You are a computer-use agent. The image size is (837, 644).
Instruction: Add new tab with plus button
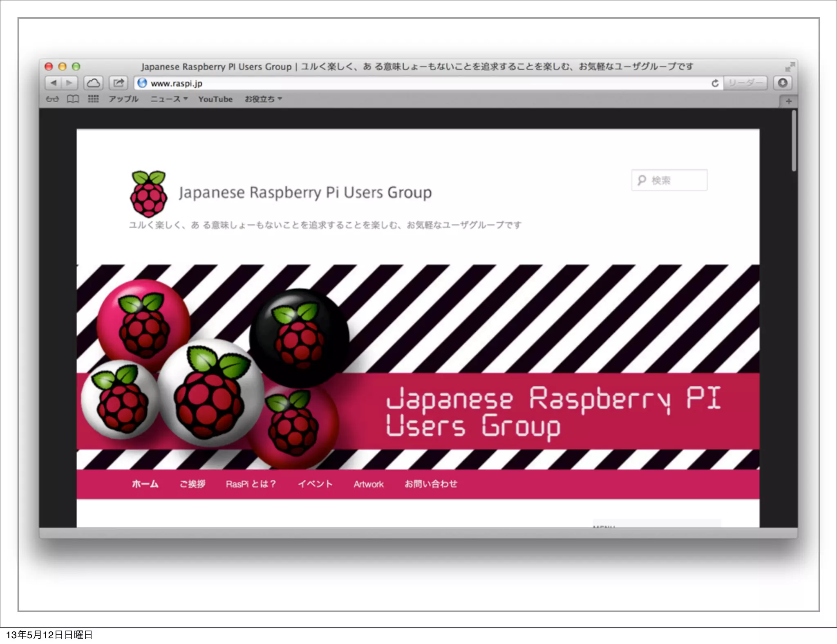point(788,101)
